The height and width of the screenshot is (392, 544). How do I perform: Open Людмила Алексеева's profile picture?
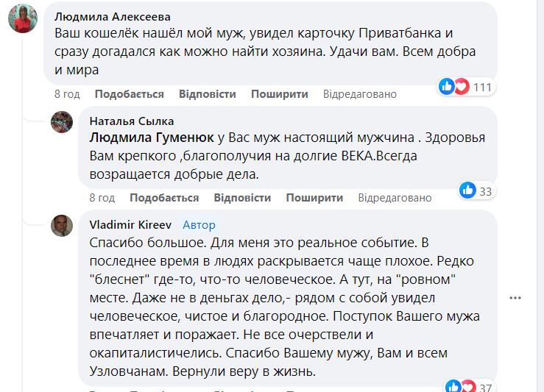23,18
